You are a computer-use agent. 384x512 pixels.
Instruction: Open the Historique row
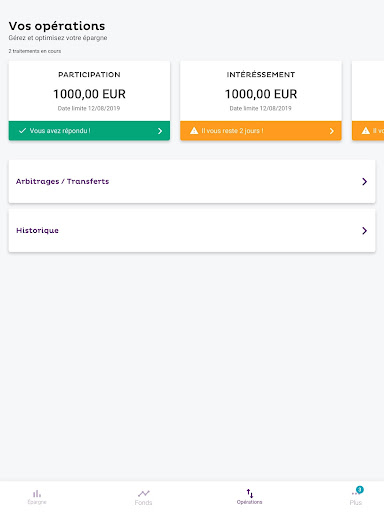(192, 231)
